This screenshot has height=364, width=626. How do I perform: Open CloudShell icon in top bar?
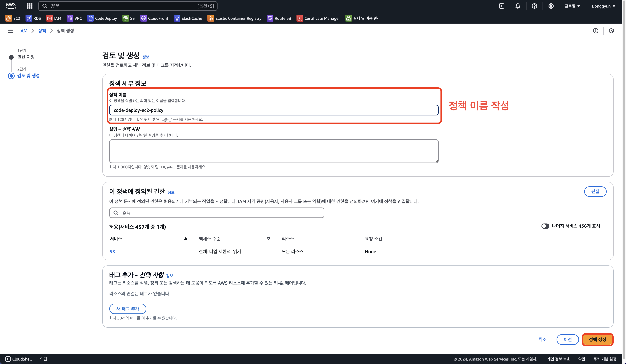[502, 6]
